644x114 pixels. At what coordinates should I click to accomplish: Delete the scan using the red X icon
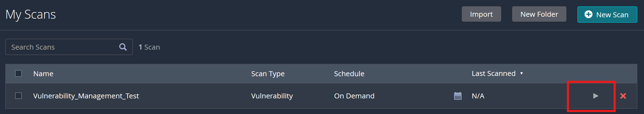pos(623,96)
